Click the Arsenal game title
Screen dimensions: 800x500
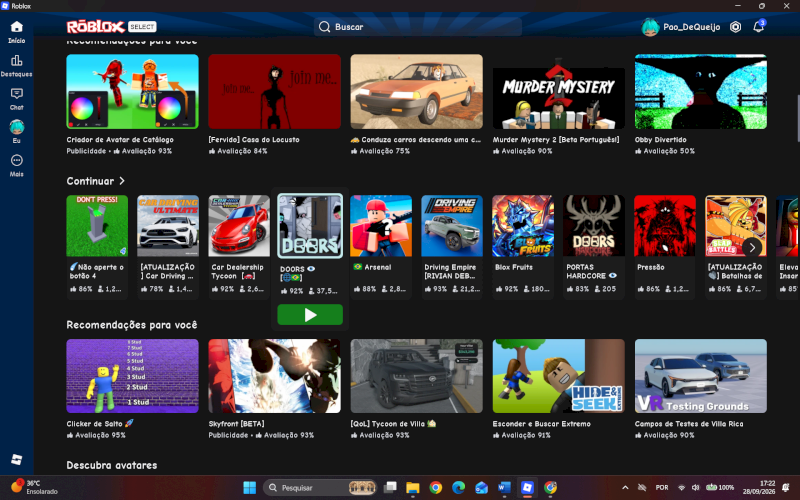[x=378, y=267]
